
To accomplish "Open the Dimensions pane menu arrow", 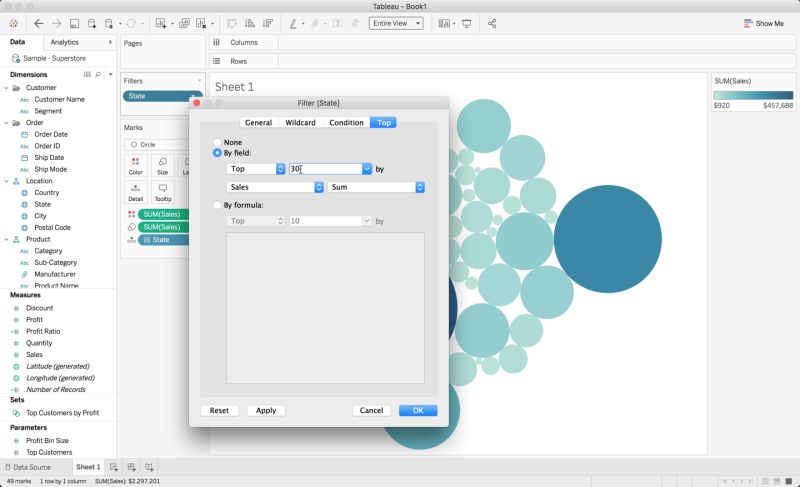I will coord(111,74).
